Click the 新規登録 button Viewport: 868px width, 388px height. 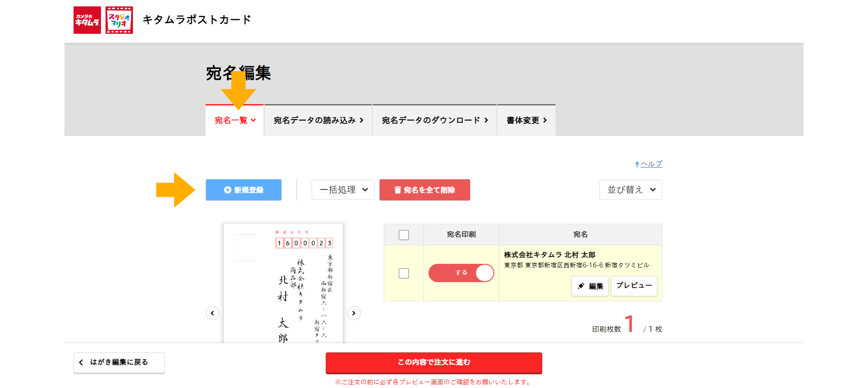tap(243, 190)
